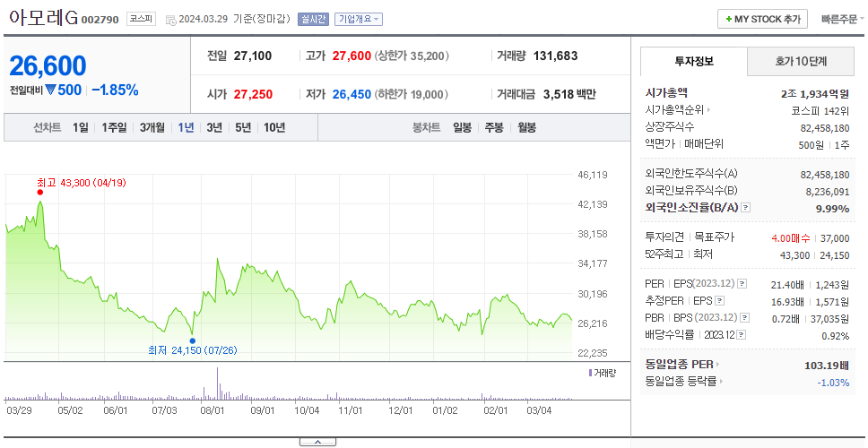Switch to the 투자정보 tab
The image size is (868, 448).
click(694, 62)
